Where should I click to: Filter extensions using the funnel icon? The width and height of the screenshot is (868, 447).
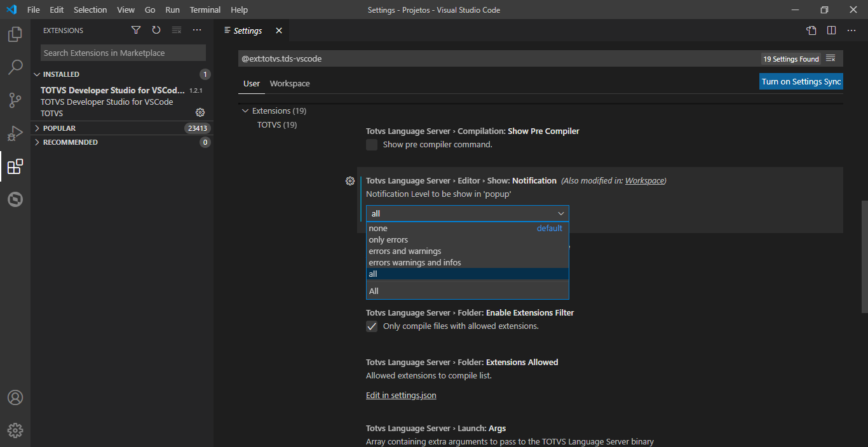click(x=135, y=30)
